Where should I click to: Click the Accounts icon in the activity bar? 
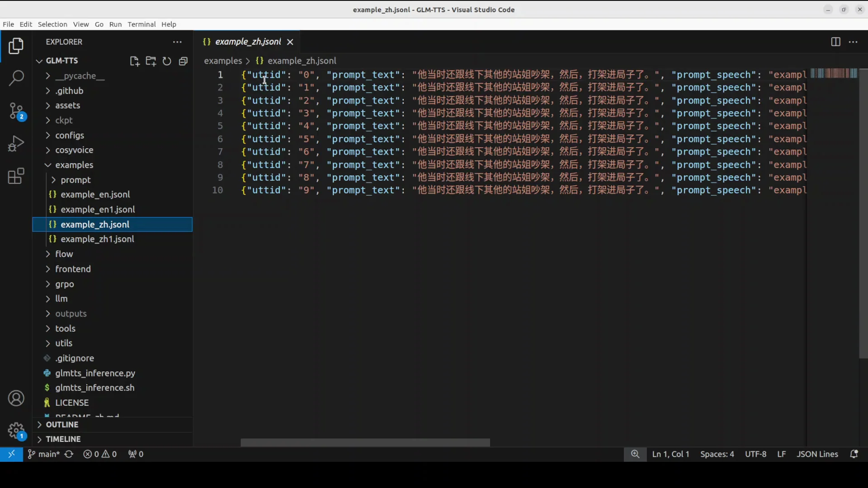(x=16, y=398)
